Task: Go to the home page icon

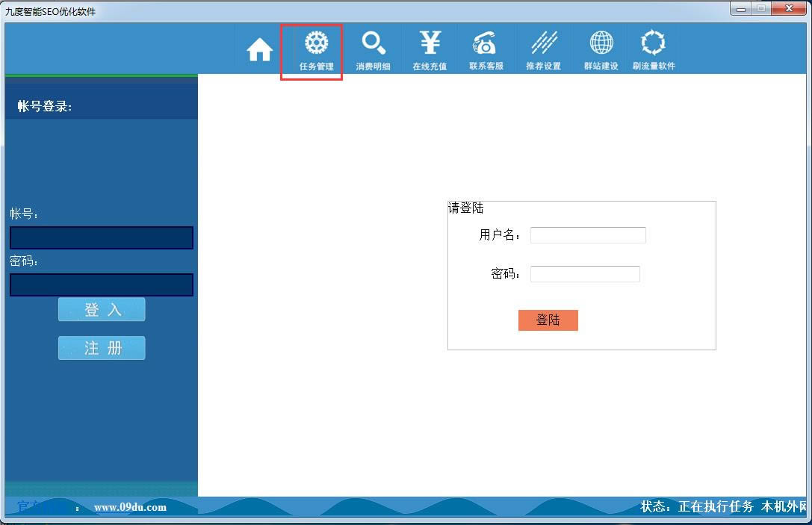Action: coord(259,50)
